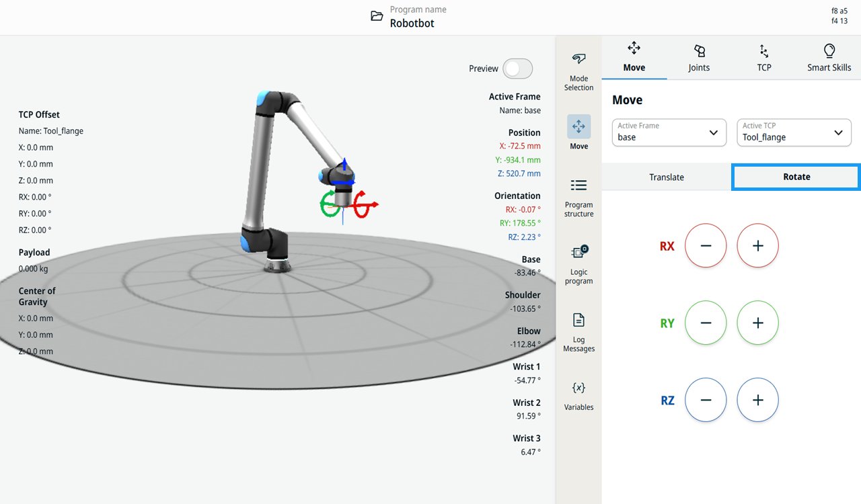Open the Logic program view
The image size is (861, 504).
[x=578, y=265]
